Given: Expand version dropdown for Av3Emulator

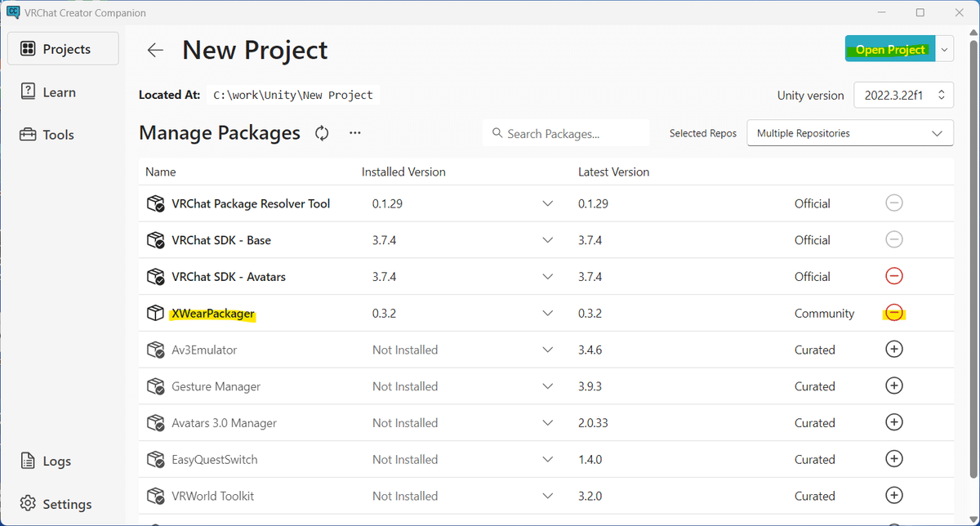Looking at the screenshot, I should pos(548,350).
